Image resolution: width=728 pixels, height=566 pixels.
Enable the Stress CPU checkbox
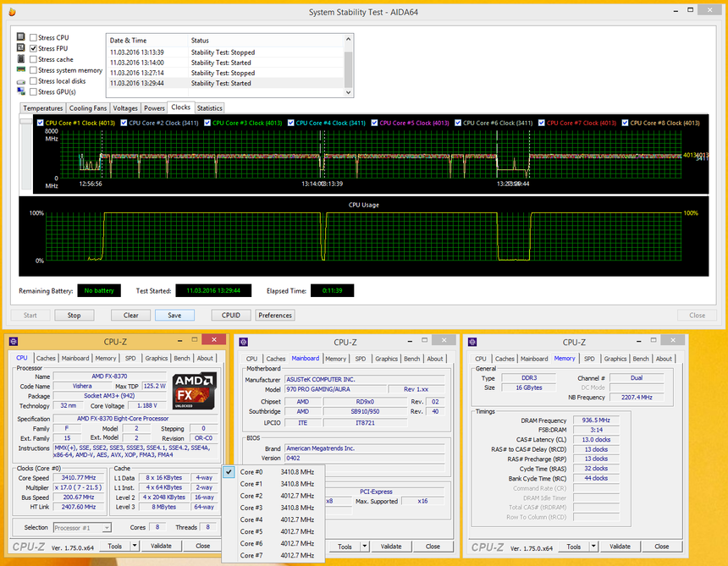pyautogui.click(x=35, y=36)
